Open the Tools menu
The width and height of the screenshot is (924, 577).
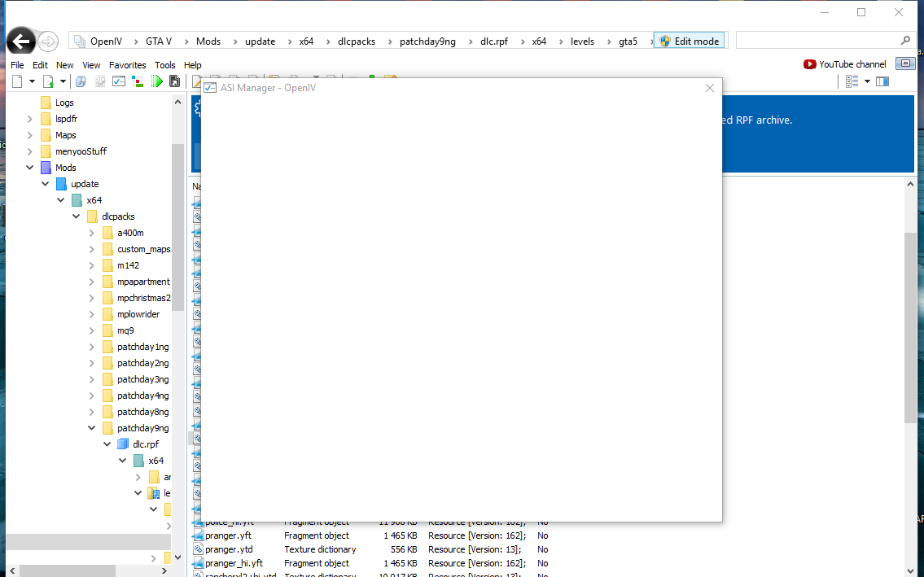(x=164, y=65)
